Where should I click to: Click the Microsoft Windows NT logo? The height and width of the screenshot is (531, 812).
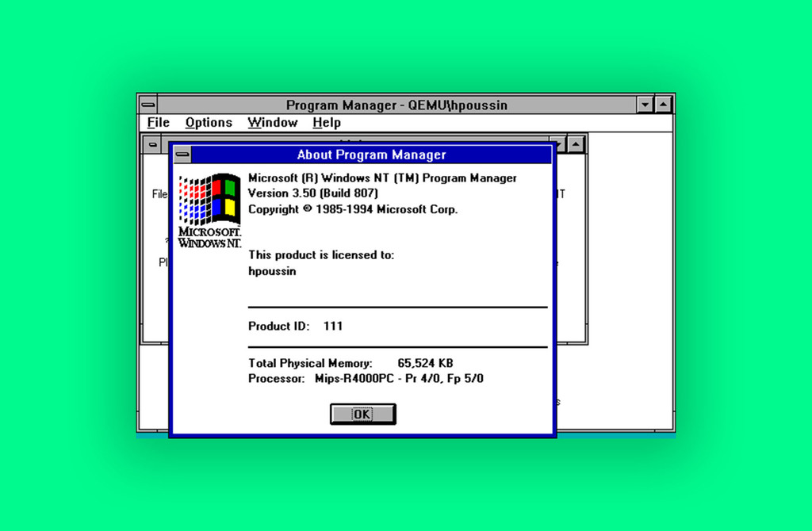point(209,211)
